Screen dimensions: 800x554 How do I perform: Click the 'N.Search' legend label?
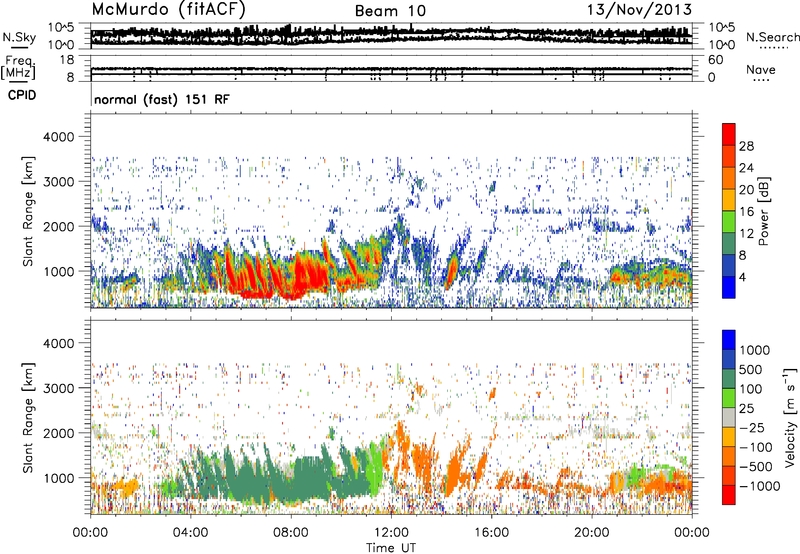(772, 37)
